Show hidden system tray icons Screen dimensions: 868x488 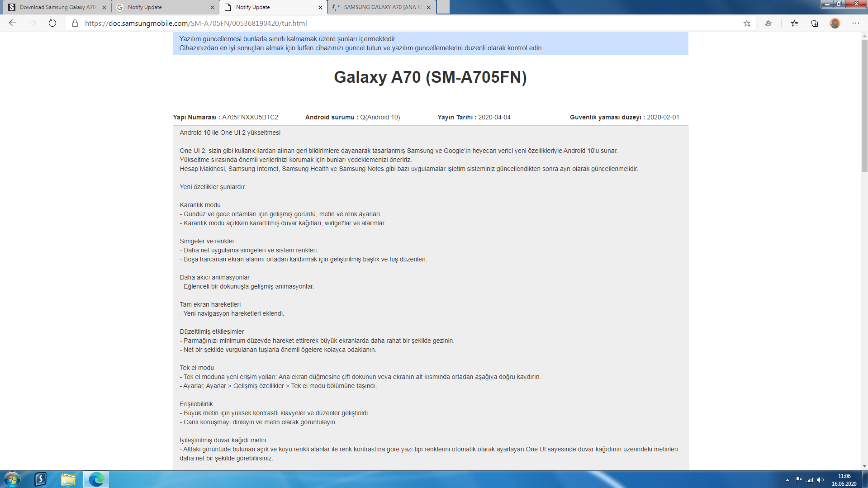pyautogui.click(x=787, y=480)
